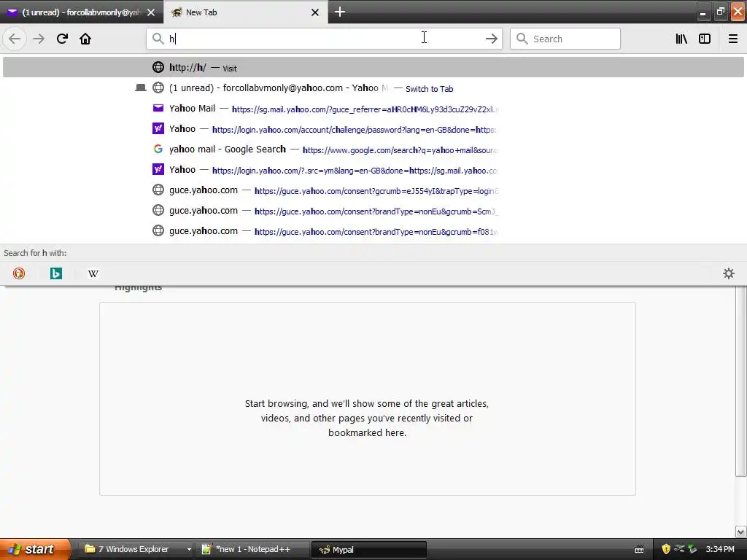Click the security shield tray icon
The height and width of the screenshot is (560, 747).
point(666,549)
